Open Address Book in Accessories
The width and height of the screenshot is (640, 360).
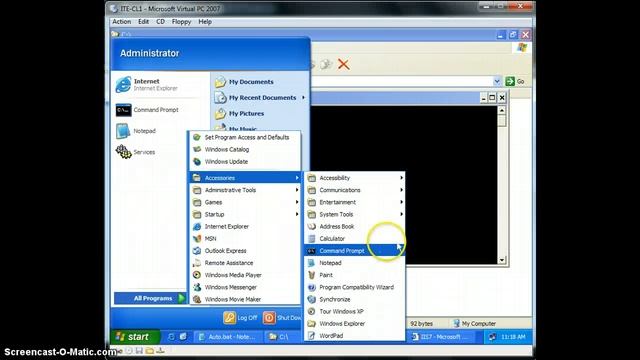pos(355,227)
